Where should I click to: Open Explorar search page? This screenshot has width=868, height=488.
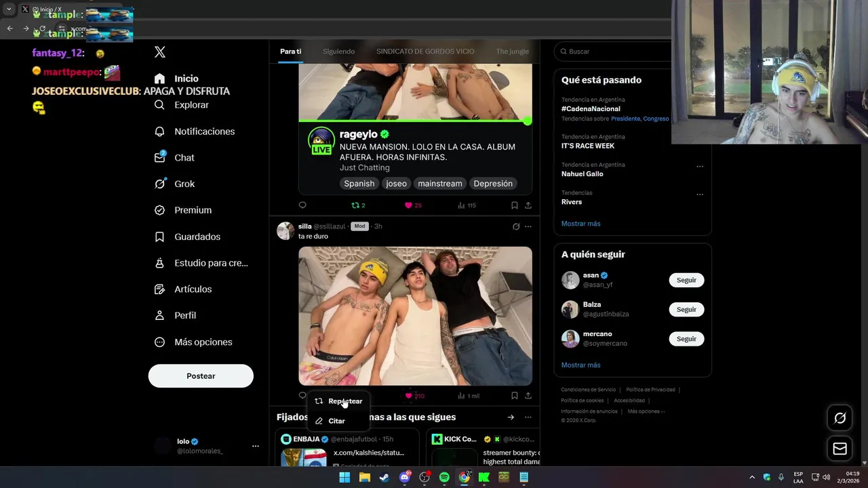(181, 105)
